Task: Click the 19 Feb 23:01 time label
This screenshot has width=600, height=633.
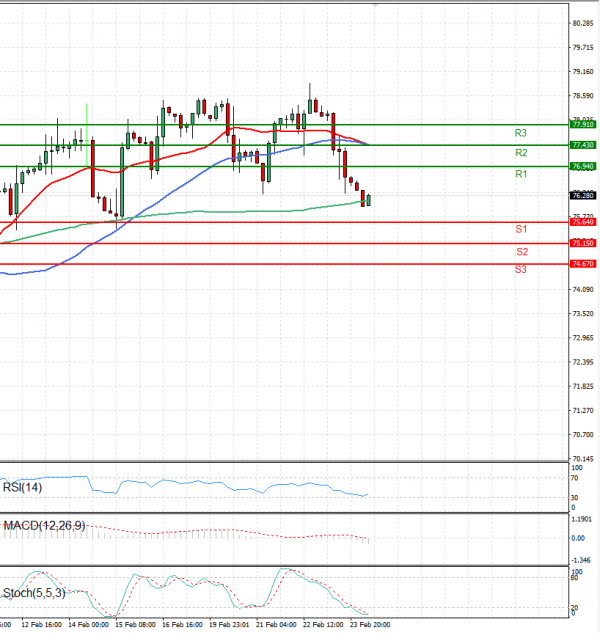Action: 229,625
